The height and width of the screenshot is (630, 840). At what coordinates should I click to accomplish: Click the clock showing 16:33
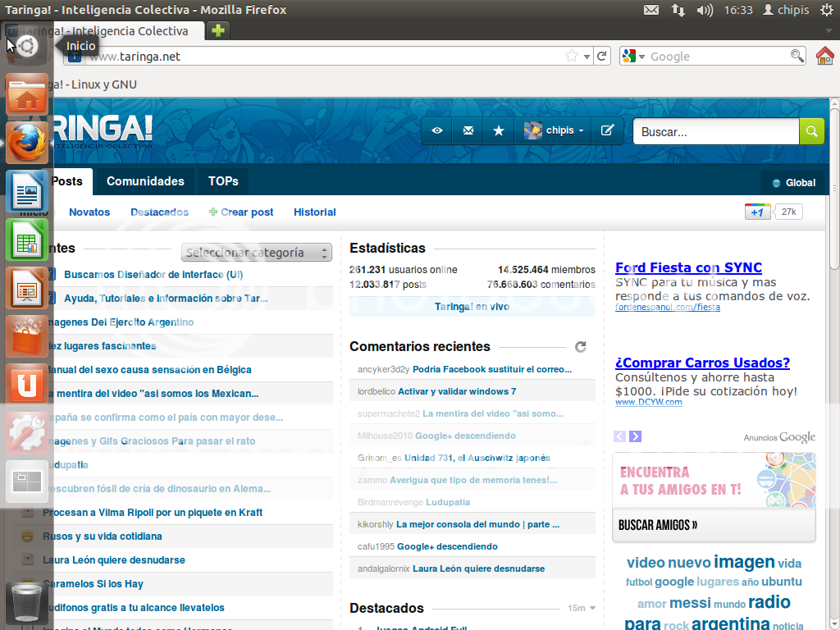[738, 10]
